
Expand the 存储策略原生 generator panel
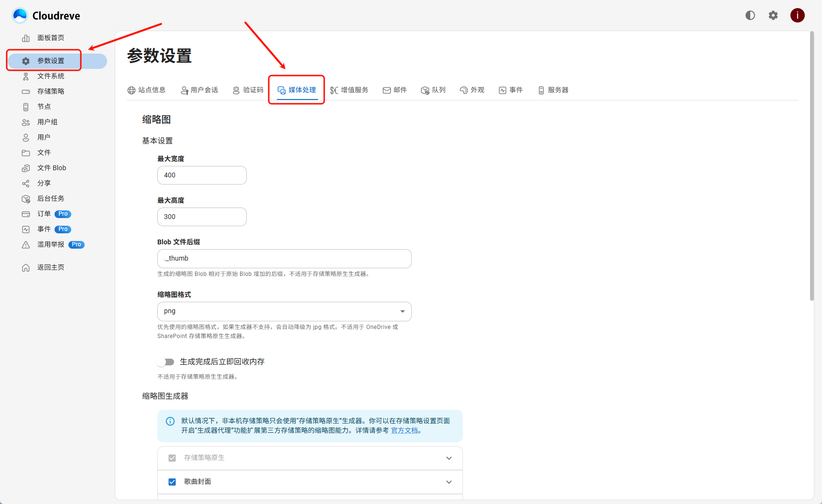449,458
